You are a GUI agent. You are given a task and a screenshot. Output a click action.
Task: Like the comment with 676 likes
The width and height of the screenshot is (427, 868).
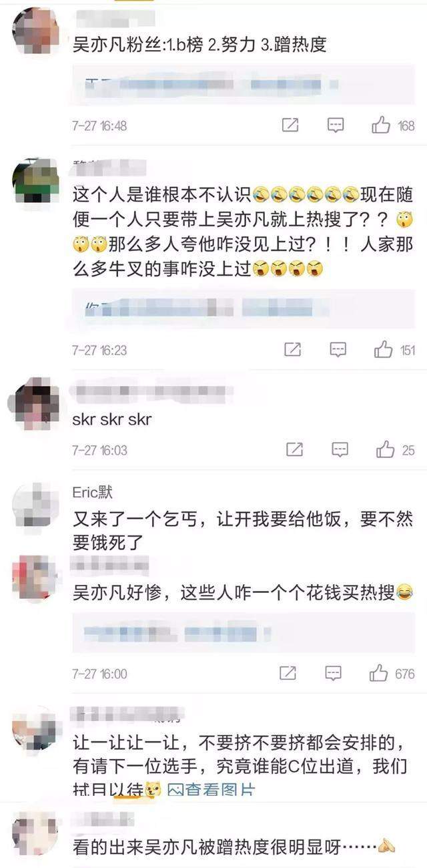(x=379, y=673)
